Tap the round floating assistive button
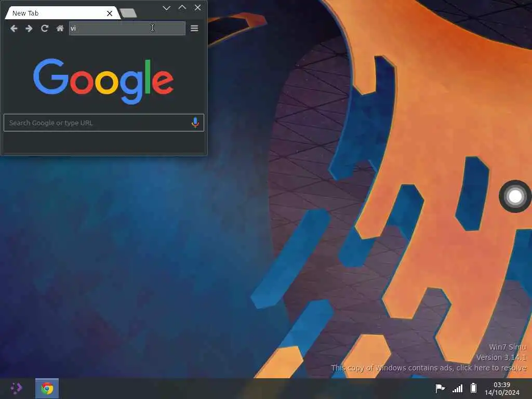Image resolution: width=532 pixels, height=399 pixels. [x=515, y=196]
